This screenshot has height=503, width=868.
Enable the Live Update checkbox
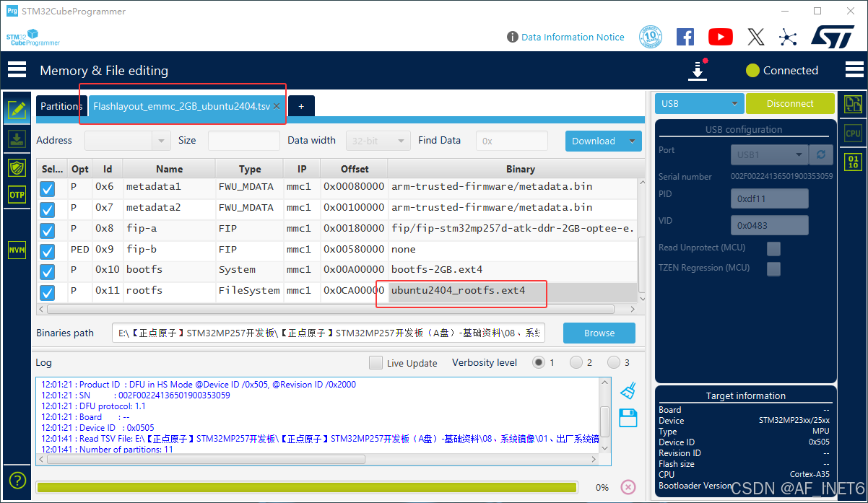point(376,362)
